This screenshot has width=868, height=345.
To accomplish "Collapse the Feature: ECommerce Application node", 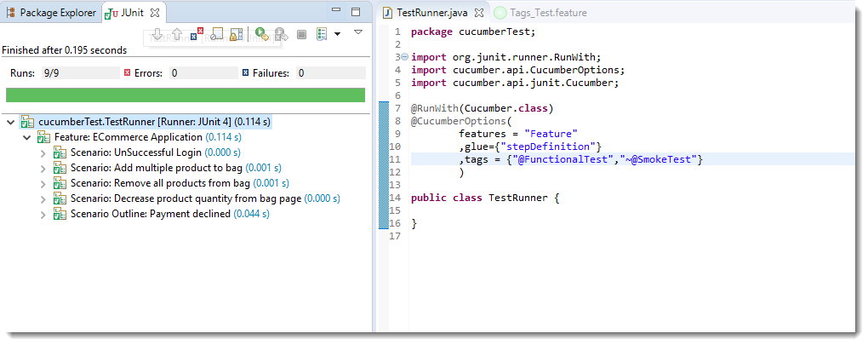I will point(27,137).
